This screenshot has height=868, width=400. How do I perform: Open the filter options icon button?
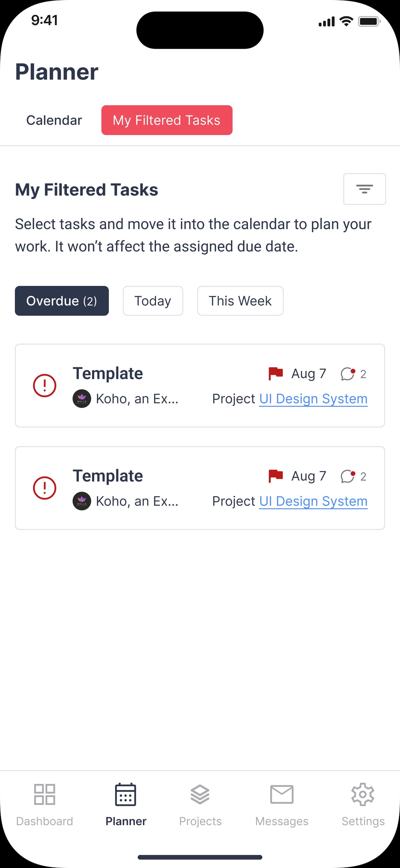tap(364, 189)
